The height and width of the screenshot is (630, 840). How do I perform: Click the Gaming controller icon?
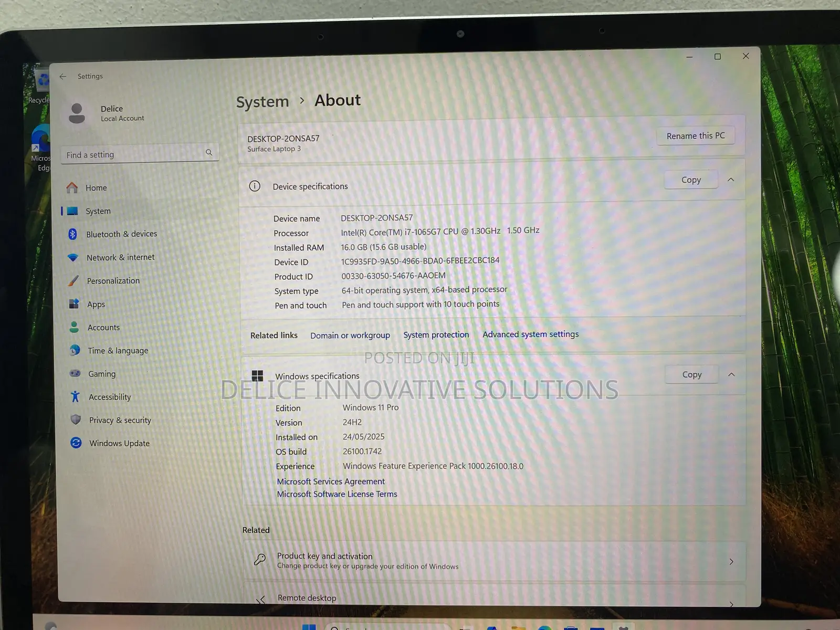75,373
